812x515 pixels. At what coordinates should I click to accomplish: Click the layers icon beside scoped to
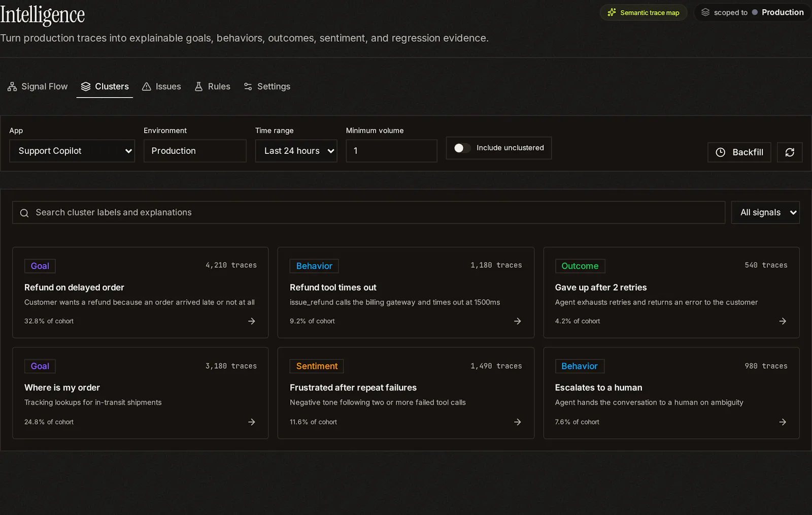(x=705, y=12)
